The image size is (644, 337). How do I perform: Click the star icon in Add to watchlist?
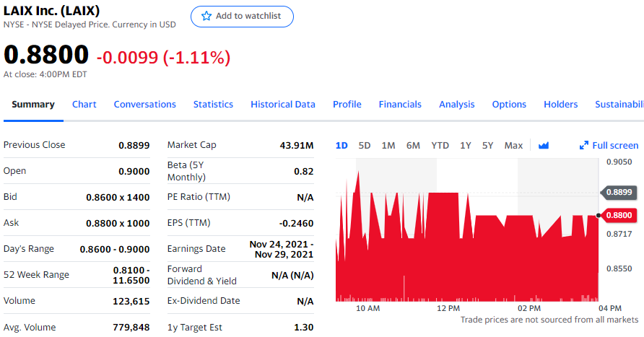coord(206,16)
